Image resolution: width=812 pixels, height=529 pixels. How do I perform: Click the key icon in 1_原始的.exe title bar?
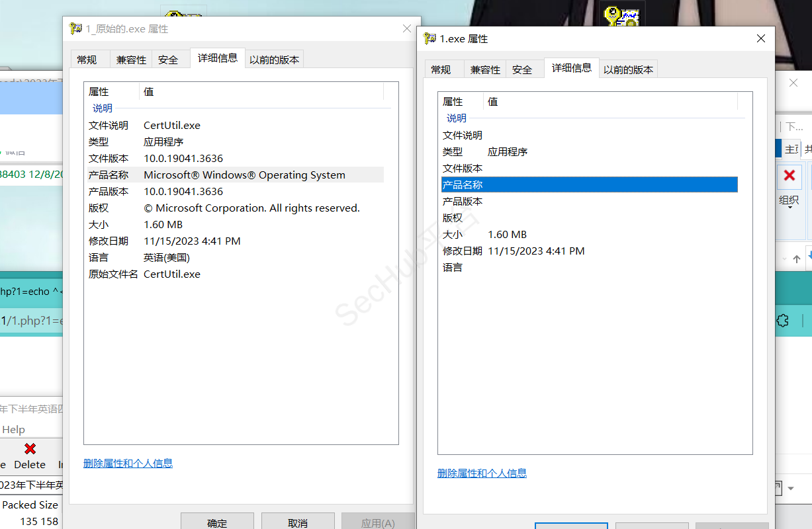[76, 28]
